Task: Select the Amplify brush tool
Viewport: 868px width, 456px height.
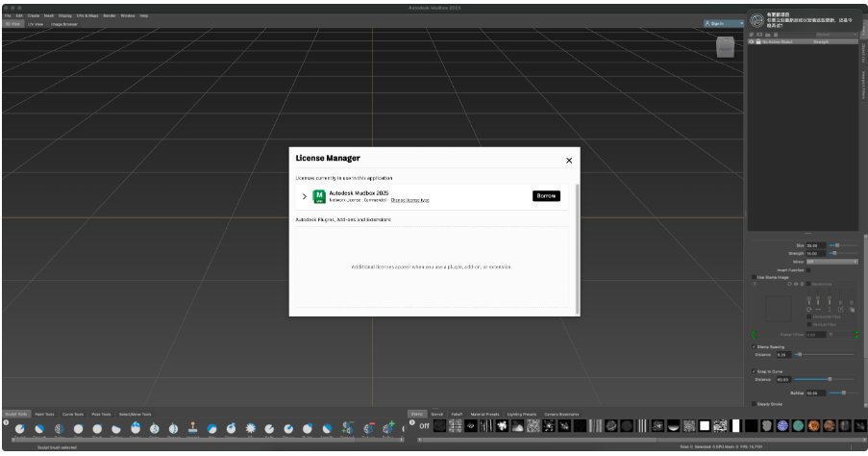Action: coord(327,428)
